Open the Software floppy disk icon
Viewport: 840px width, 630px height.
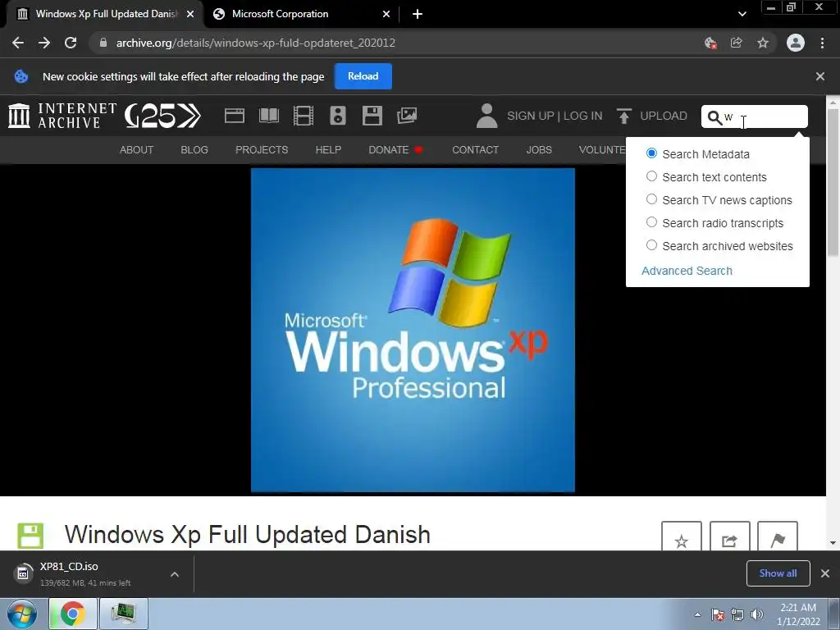(x=372, y=116)
